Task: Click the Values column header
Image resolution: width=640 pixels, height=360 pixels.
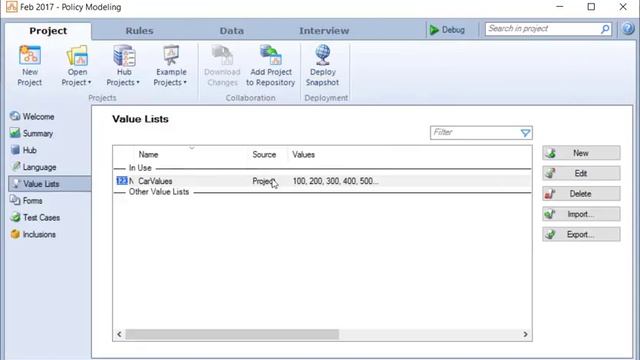Action: [303, 155]
